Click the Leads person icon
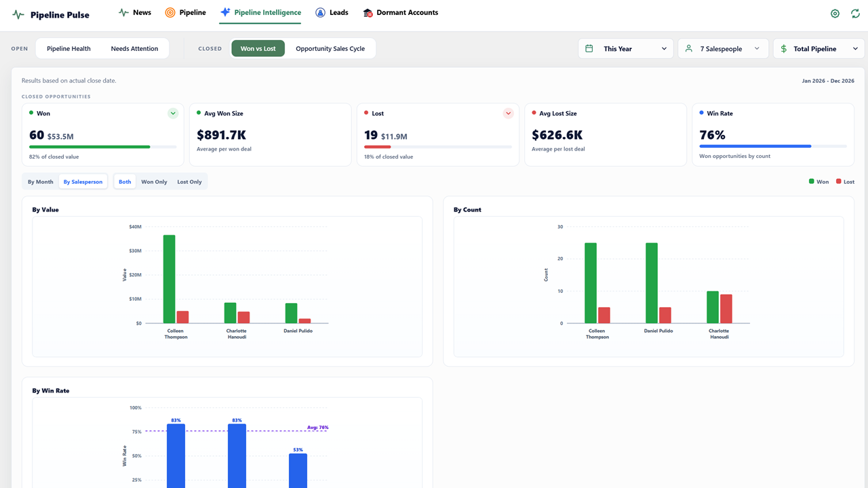 [x=320, y=12]
